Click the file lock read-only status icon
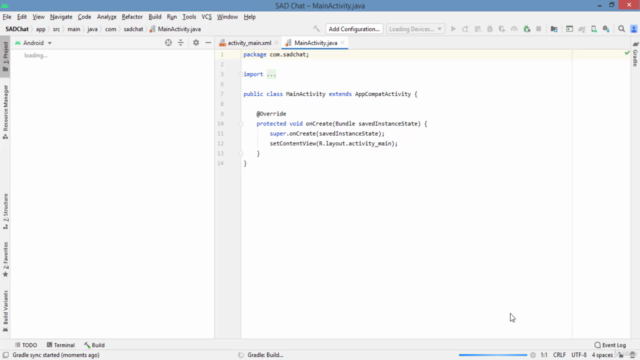 tap(621, 355)
